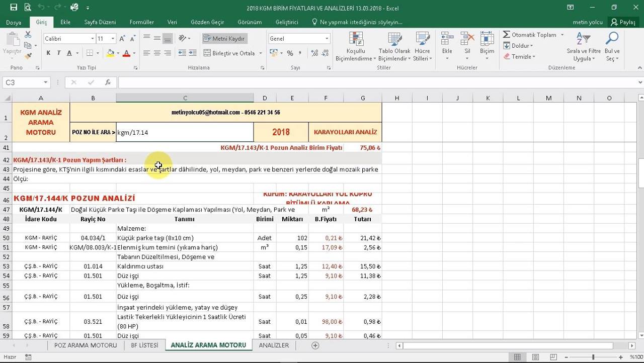Viewport: 644px width, 363px height.
Task: Toggle italic formatting T button
Action: click(x=59, y=53)
